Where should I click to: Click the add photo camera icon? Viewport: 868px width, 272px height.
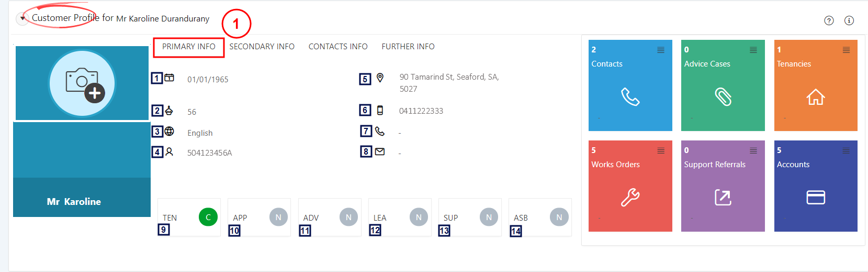tap(82, 83)
